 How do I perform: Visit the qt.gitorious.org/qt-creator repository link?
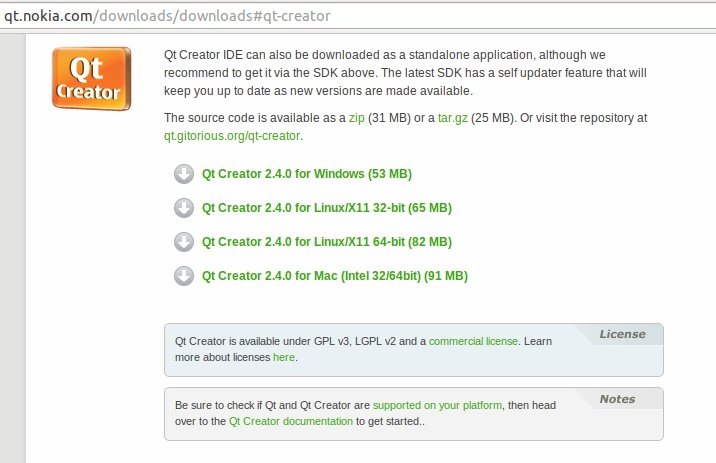(232, 135)
